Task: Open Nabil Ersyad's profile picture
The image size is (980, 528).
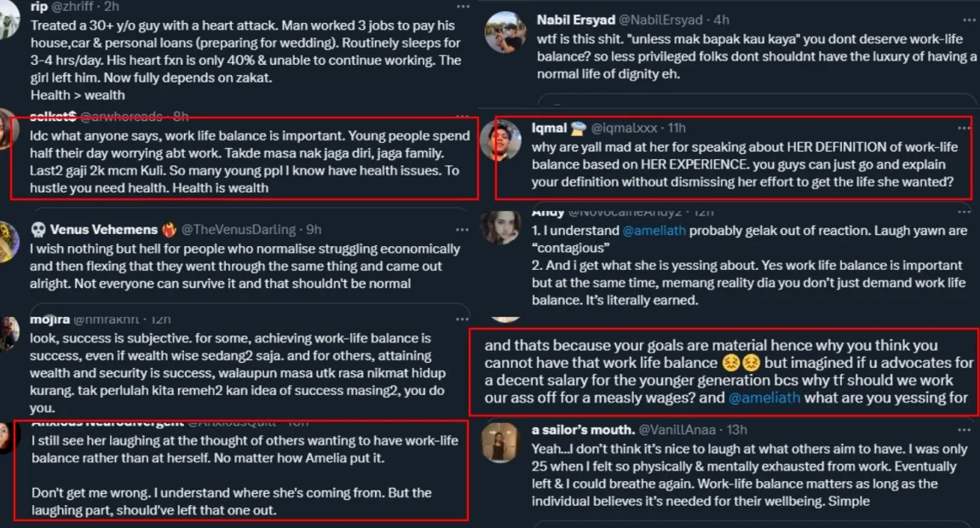Action: coord(504,32)
